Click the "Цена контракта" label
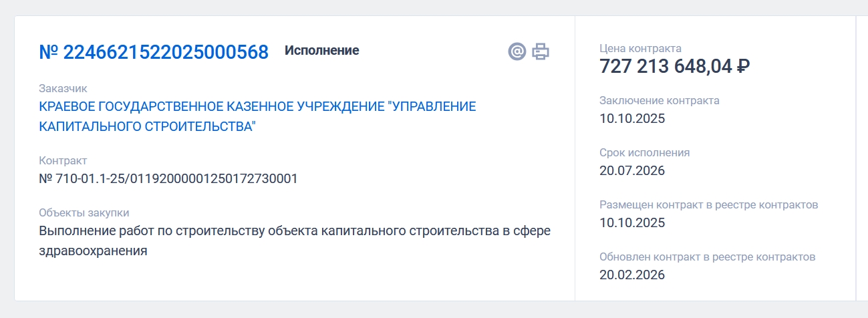The width and height of the screenshot is (868, 318). [x=640, y=48]
